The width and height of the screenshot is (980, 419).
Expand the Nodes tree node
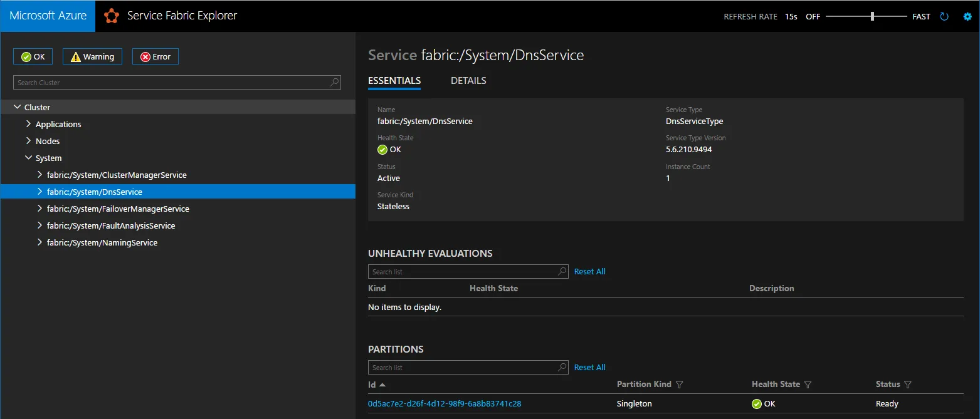(x=28, y=141)
